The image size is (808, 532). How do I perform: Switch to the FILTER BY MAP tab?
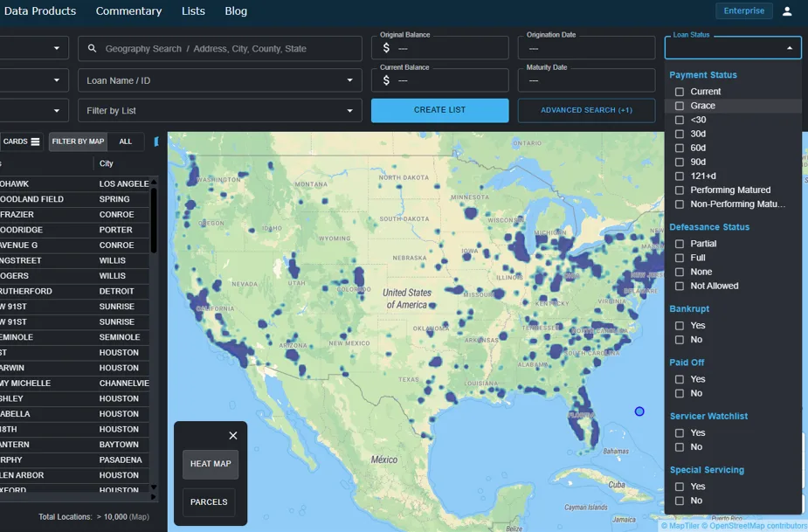77,141
